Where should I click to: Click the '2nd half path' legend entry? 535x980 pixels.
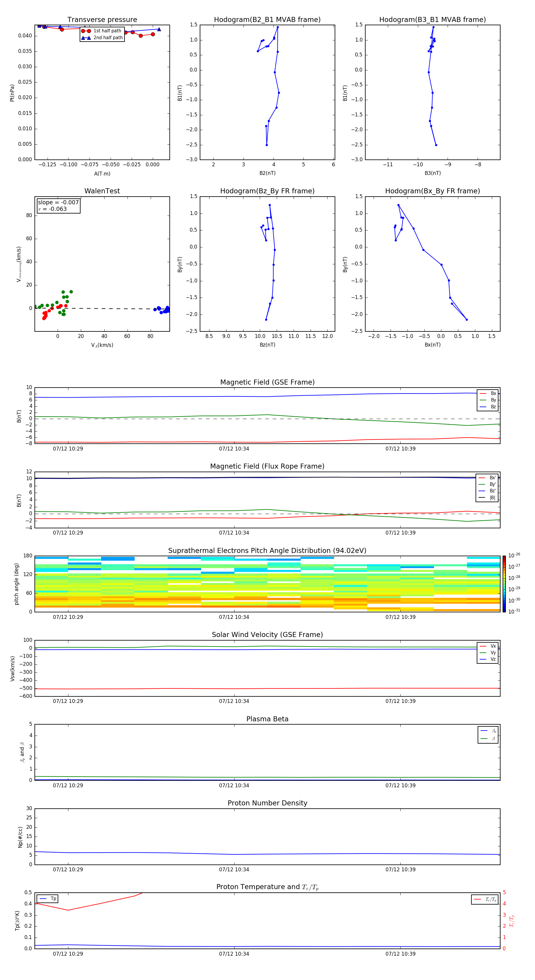(102, 38)
